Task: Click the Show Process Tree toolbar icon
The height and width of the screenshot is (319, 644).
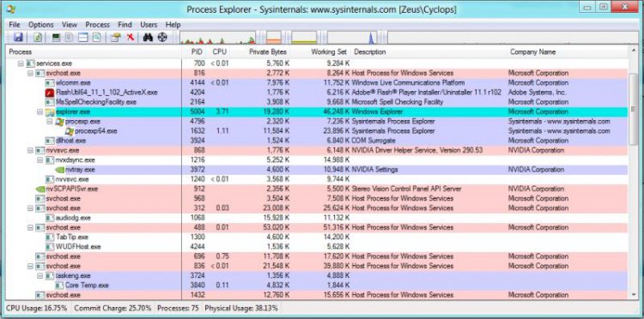Action: click(70, 38)
